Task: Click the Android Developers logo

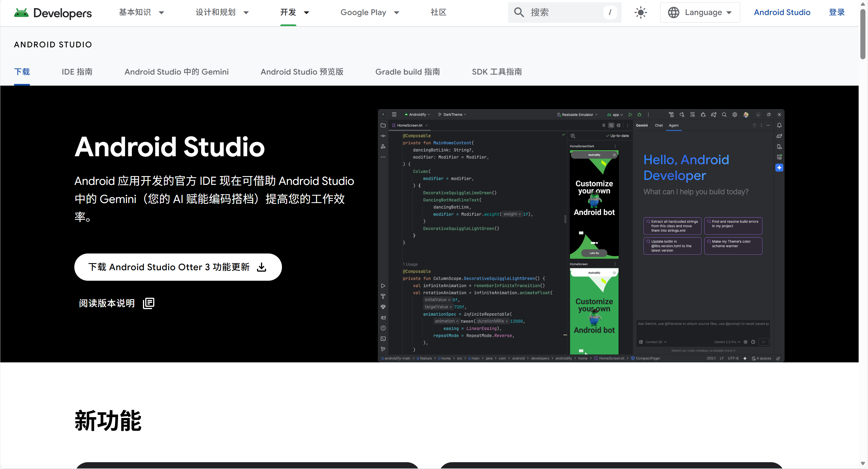Action: tap(53, 13)
